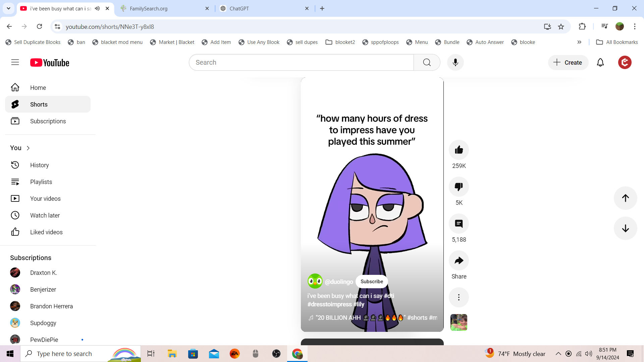Mute the YouTube tab audio
This screenshot has width=644, height=362.
point(97,8)
